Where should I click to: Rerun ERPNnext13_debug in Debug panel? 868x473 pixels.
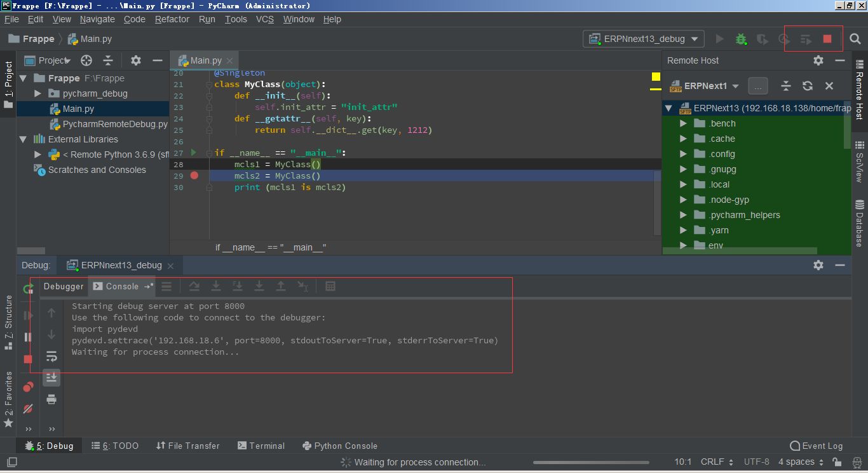pos(28,289)
